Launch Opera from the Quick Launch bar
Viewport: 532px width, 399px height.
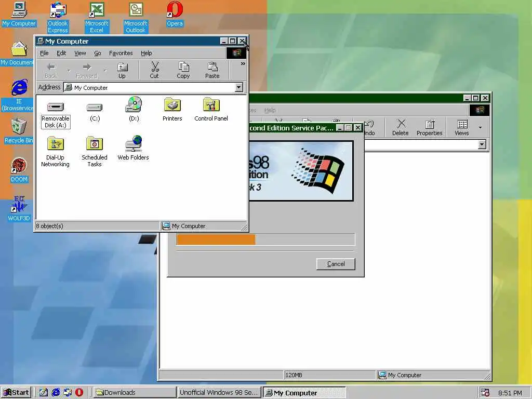click(x=79, y=393)
